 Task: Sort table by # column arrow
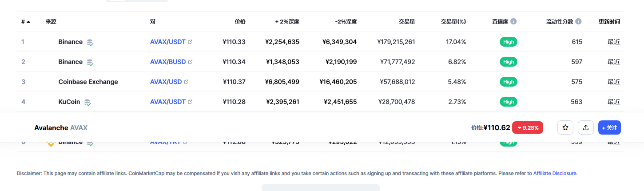click(28, 21)
